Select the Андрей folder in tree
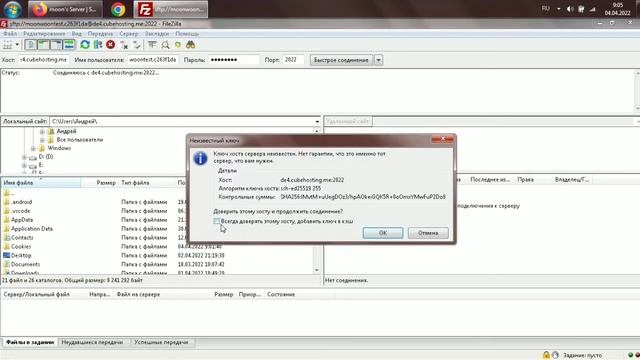 66,131
